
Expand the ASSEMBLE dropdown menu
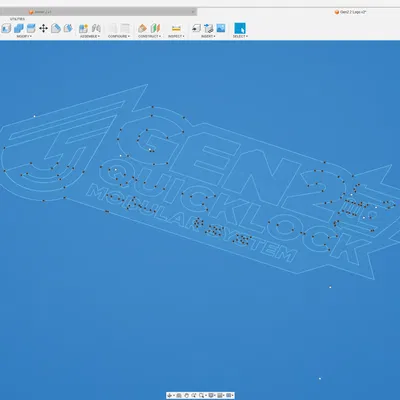tap(90, 36)
